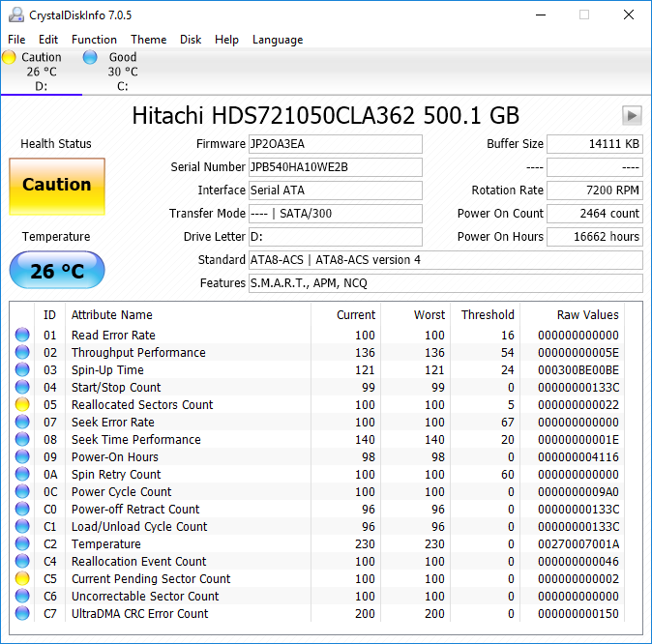Click the Health Status label
652x644 pixels.
tap(56, 144)
